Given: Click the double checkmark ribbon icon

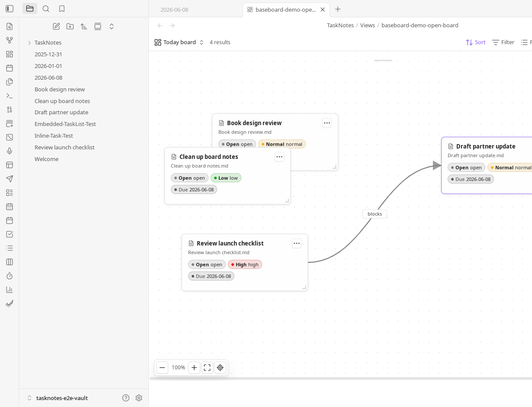Looking at the screenshot, I should (10, 304).
